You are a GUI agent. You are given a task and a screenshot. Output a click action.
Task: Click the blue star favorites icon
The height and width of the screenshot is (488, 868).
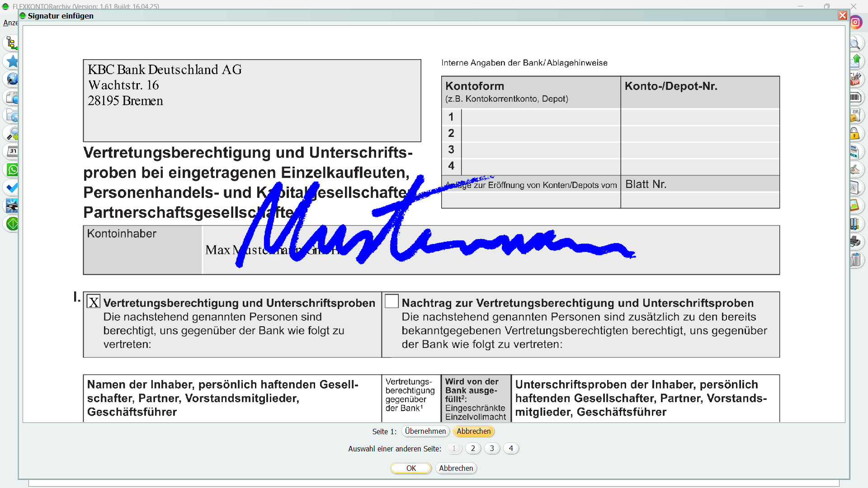pos(12,61)
